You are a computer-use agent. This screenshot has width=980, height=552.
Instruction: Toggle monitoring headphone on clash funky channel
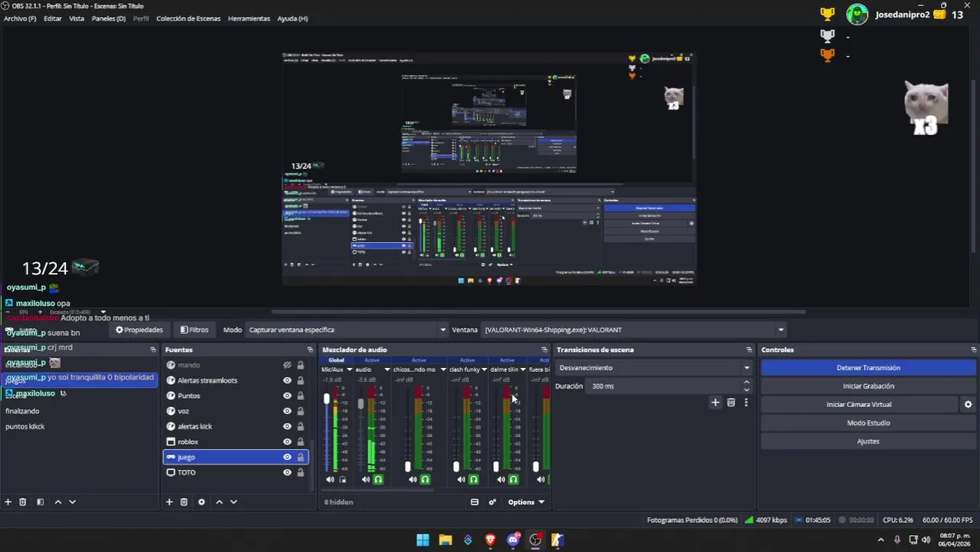coord(473,479)
